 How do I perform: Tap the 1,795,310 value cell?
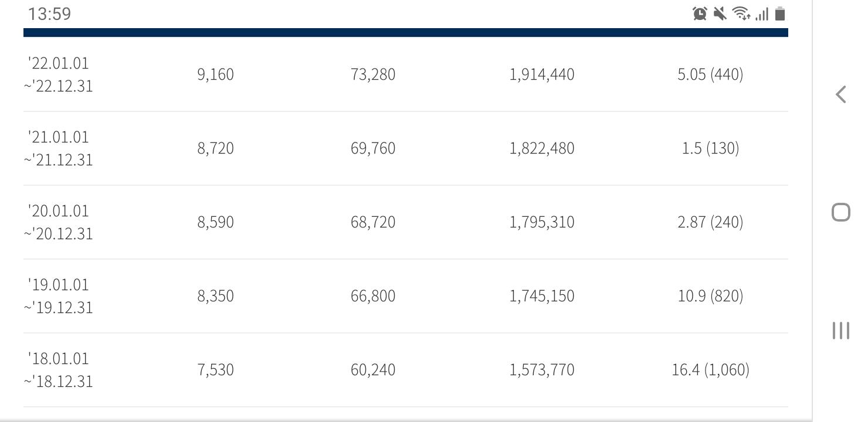(542, 222)
